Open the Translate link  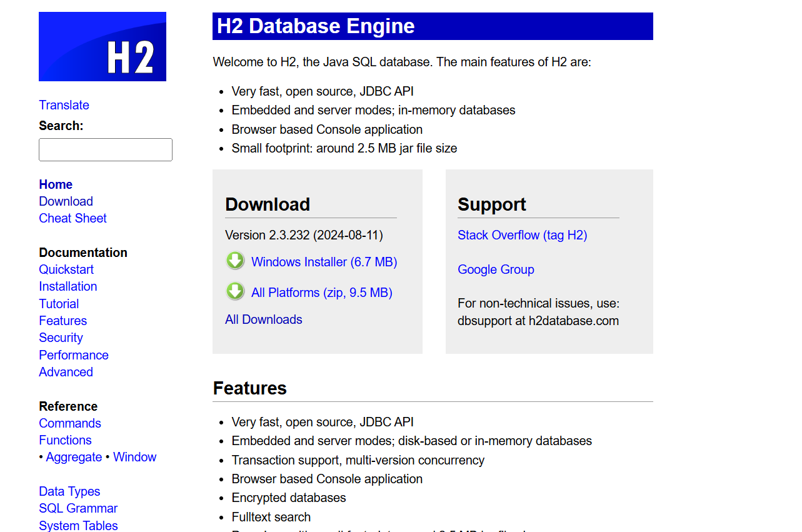click(x=64, y=105)
